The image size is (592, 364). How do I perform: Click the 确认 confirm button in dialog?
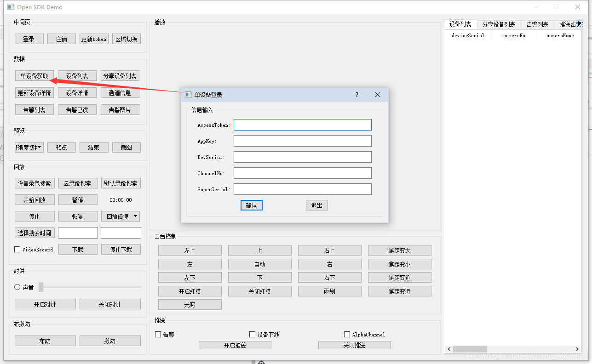(x=252, y=205)
